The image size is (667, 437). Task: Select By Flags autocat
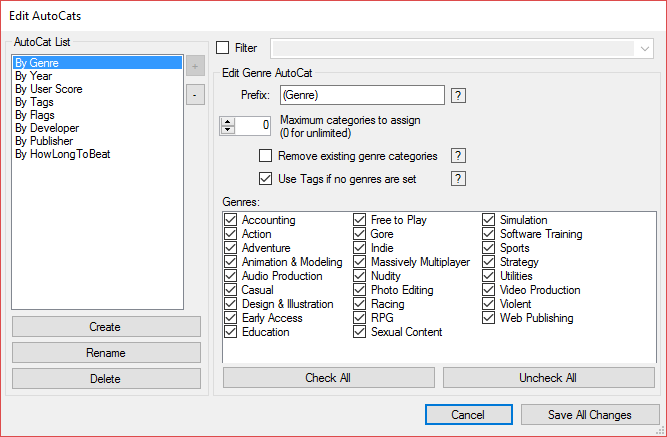[97, 115]
